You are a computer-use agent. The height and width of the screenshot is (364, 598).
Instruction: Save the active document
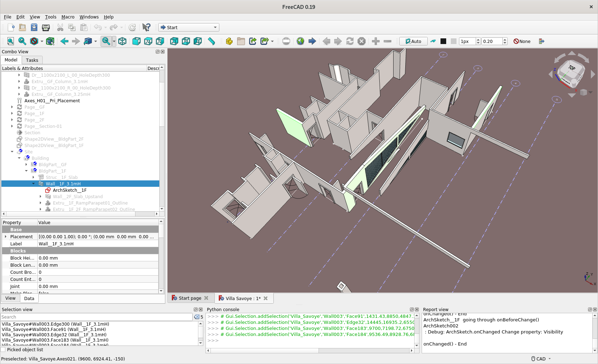[34, 27]
